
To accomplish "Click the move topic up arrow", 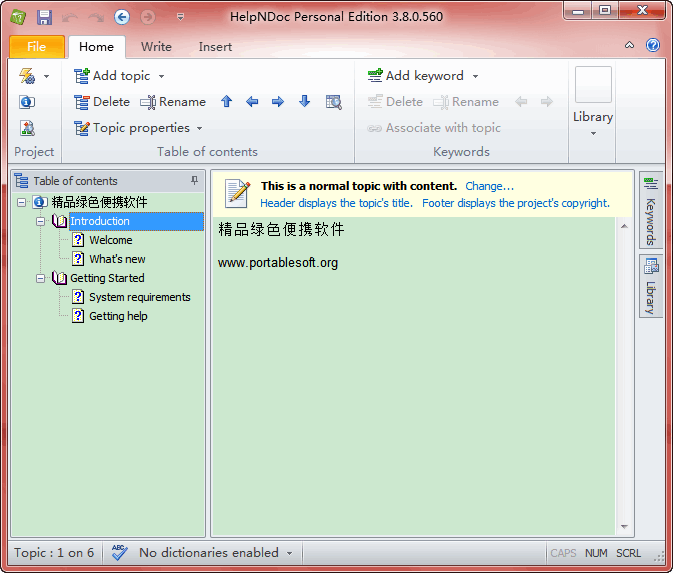I will pos(226,102).
